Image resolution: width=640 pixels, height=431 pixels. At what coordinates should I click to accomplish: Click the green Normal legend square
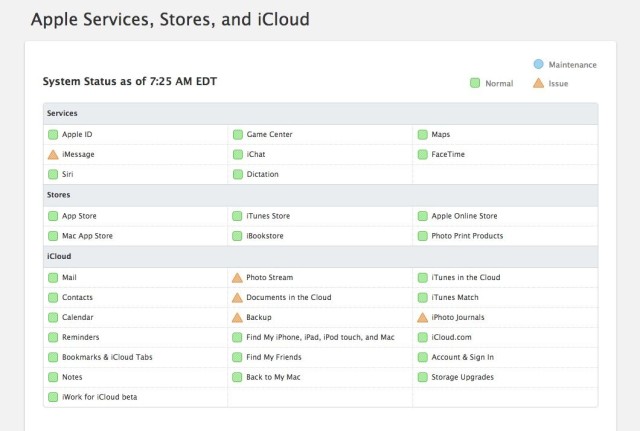475,83
